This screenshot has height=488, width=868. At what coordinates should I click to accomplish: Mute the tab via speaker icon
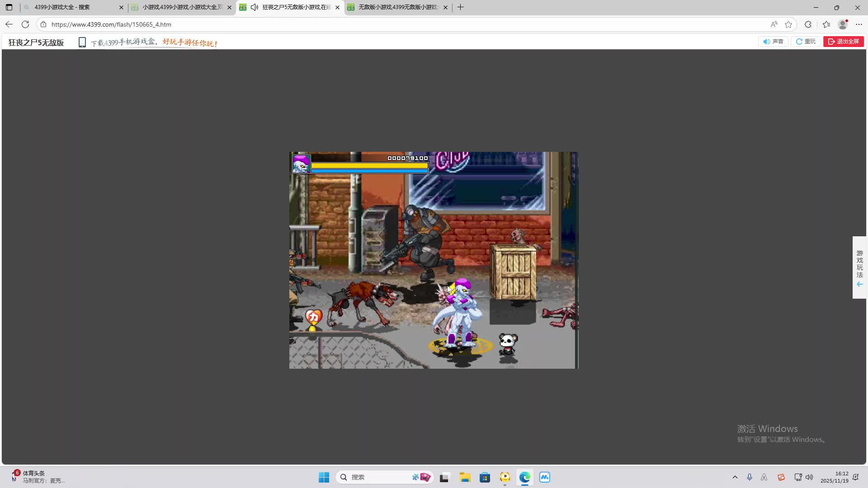coord(255,7)
